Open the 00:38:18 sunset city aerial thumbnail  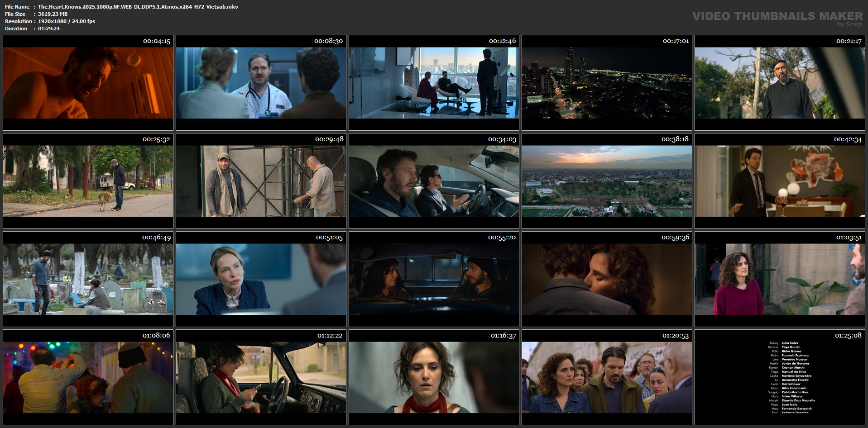(607, 181)
